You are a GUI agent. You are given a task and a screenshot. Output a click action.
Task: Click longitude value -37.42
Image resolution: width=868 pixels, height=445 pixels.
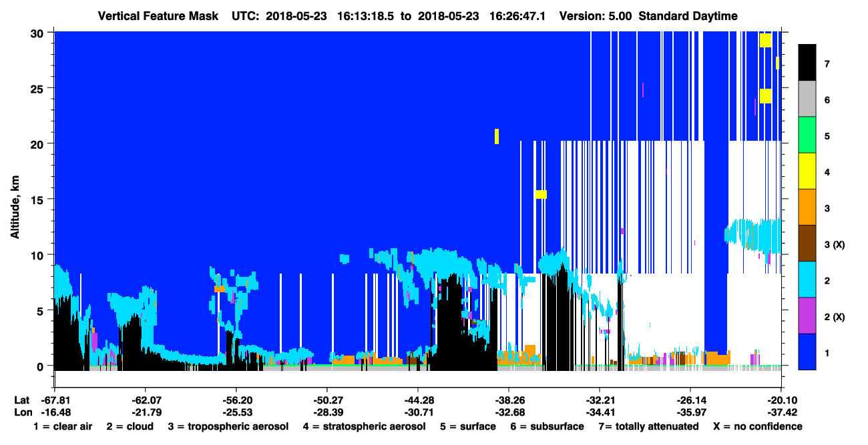coord(781,412)
